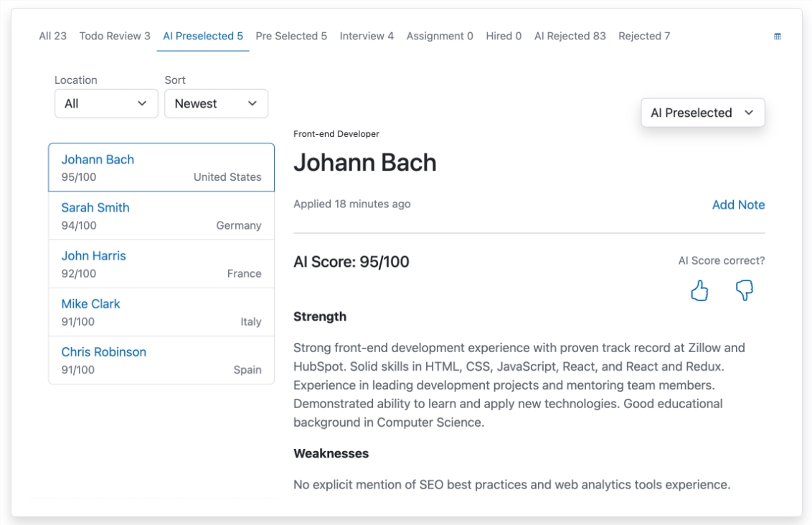Screen dimensions: 812x525
Task: Go to the Pre Selected 5 tab
Action: (291, 36)
